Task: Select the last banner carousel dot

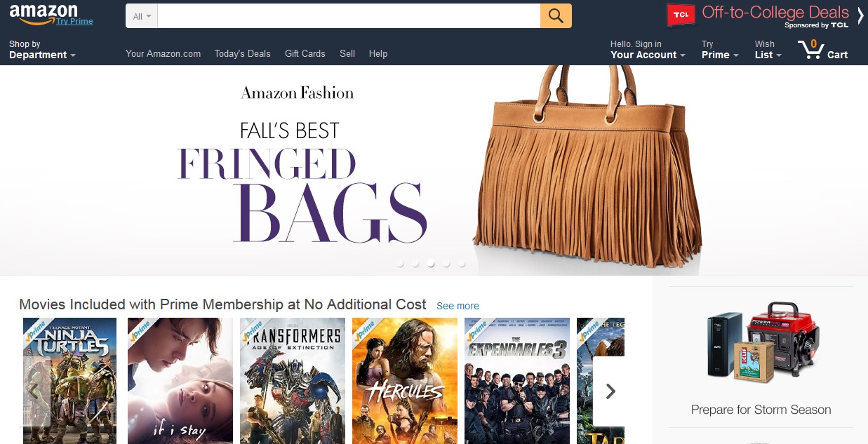Action: pyautogui.click(x=461, y=264)
